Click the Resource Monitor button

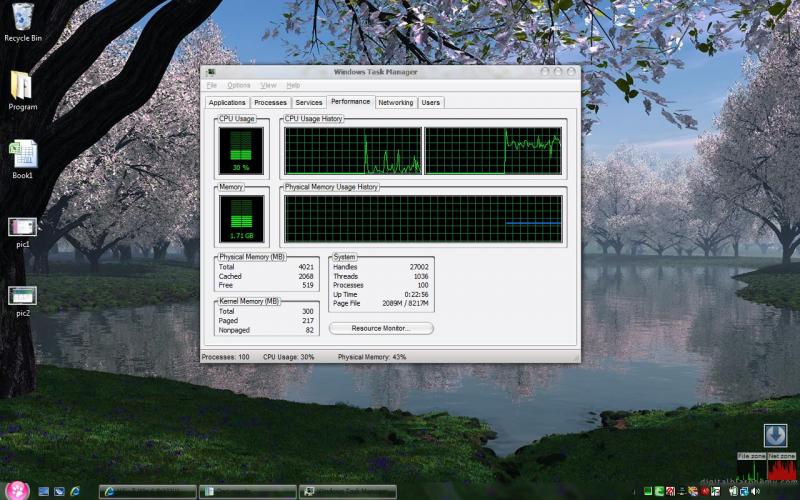coord(381,328)
